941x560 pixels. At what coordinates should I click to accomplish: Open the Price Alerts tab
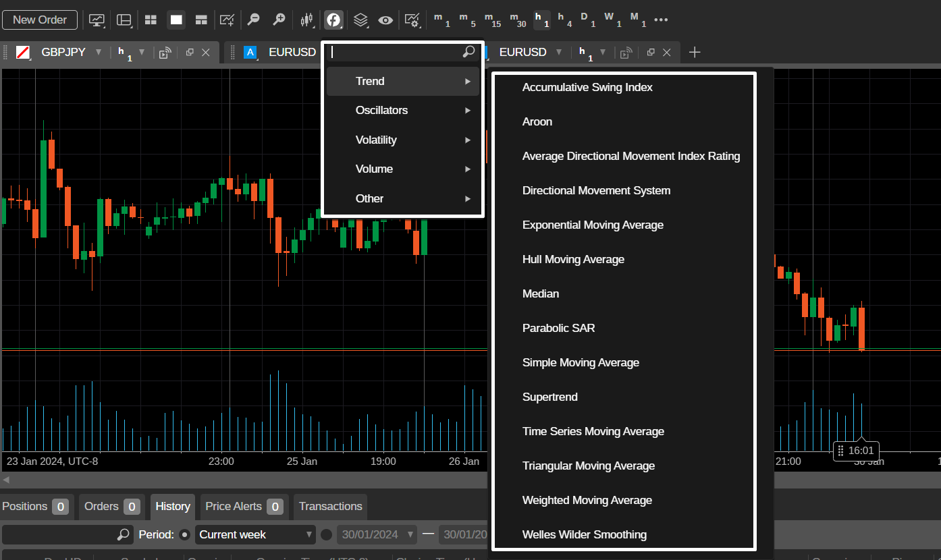click(x=244, y=506)
